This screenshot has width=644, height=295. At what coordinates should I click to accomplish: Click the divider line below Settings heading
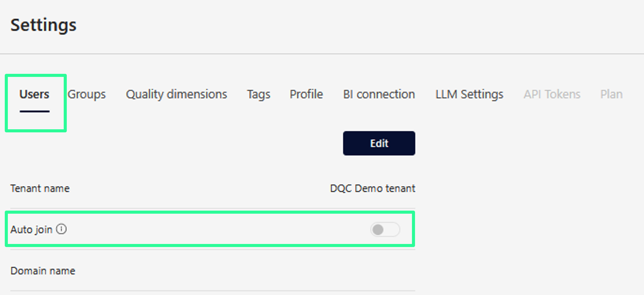(322, 54)
